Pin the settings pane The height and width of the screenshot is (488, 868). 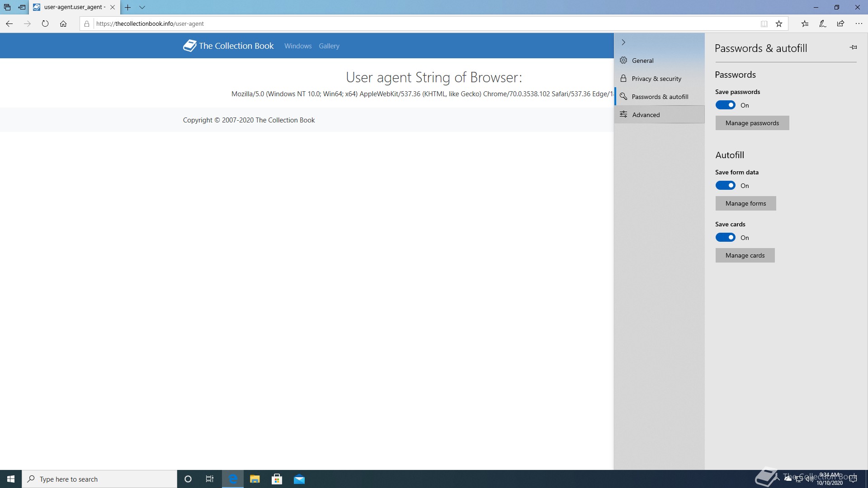853,47
